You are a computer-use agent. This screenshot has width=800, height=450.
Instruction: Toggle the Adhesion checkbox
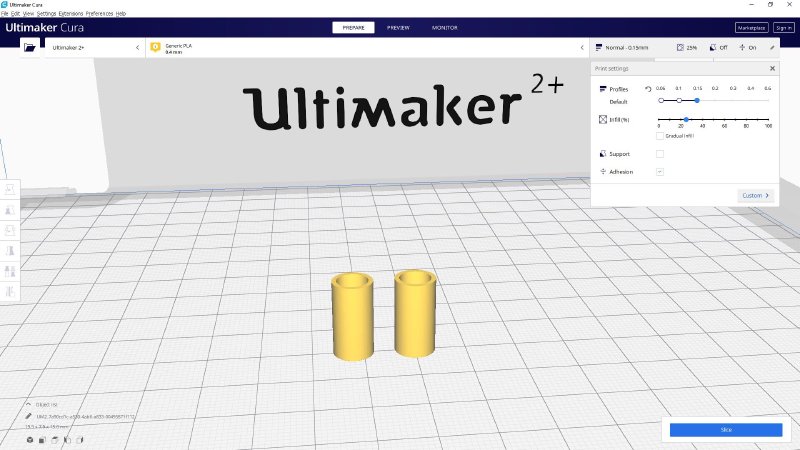point(660,171)
